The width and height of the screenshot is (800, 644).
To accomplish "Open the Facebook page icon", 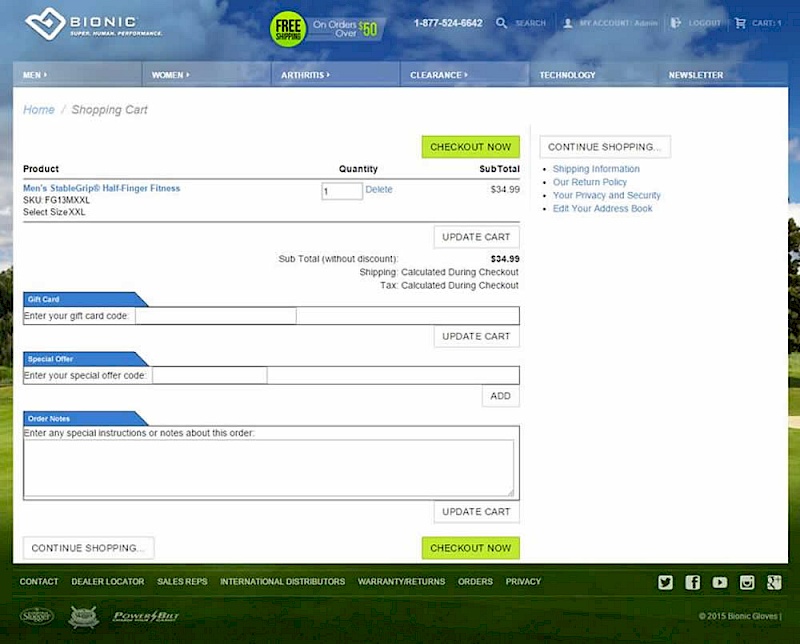I will [693, 583].
